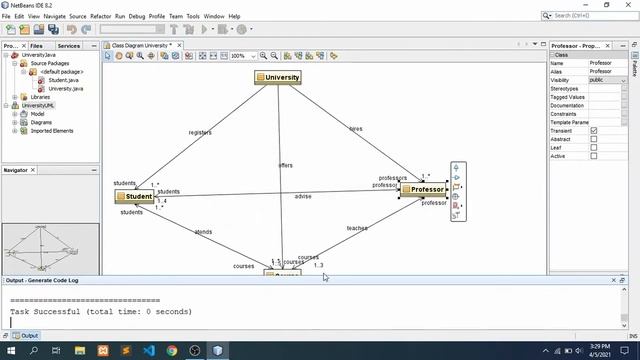Open Chrome from the taskbar
640x360 pixels.
pyautogui.click(x=172, y=351)
